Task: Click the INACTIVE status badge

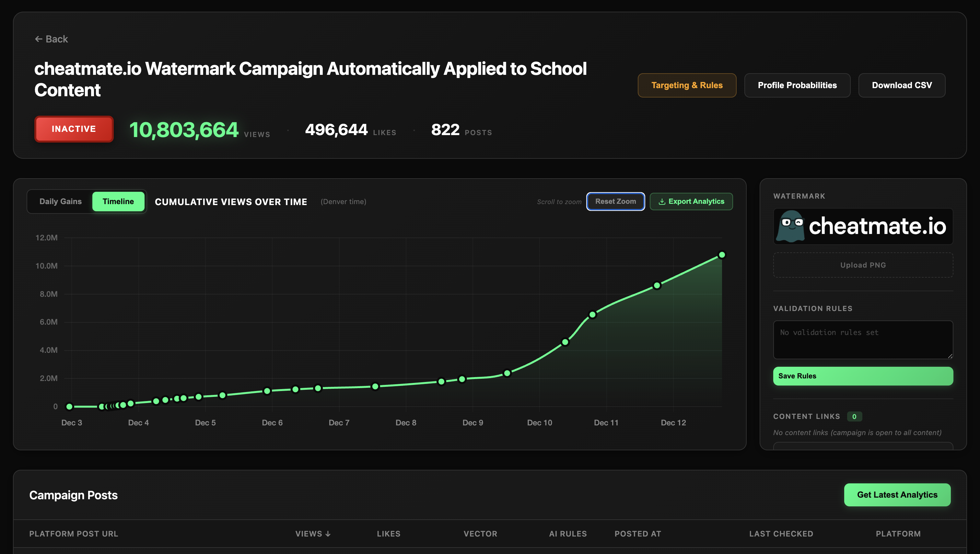Action: coord(74,129)
